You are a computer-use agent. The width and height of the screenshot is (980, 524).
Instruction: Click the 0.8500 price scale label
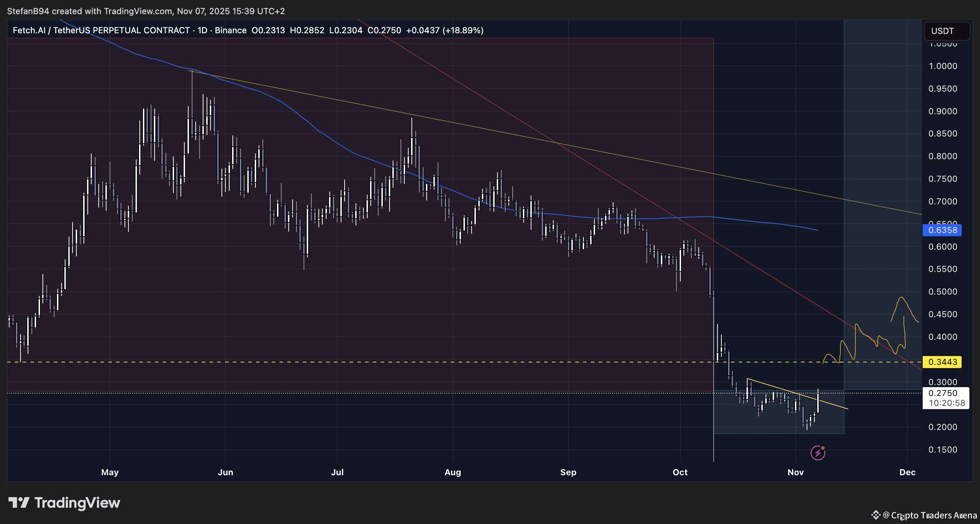(943, 133)
